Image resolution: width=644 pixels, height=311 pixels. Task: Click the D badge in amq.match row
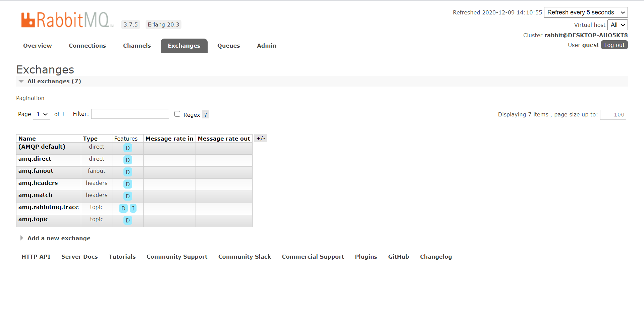(x=128, y=196)
